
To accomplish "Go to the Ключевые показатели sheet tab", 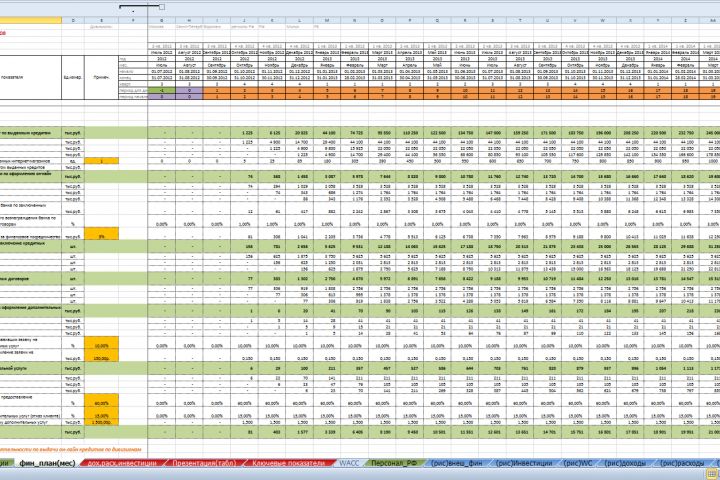I will (x=288, y=463).
